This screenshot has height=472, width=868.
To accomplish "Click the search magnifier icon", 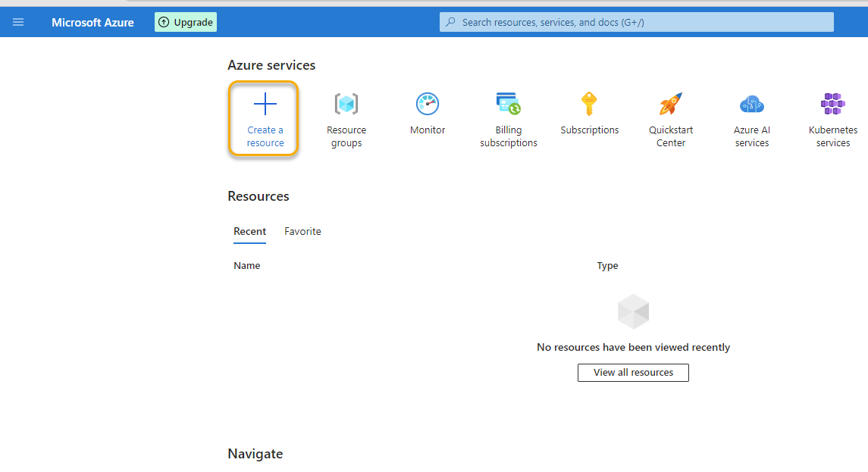I will 450,22.
